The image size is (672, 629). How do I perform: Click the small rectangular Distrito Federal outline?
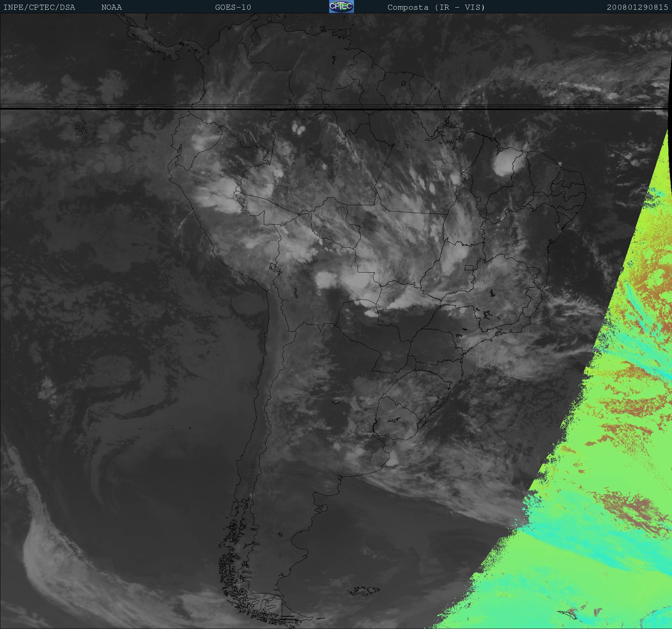469,267
